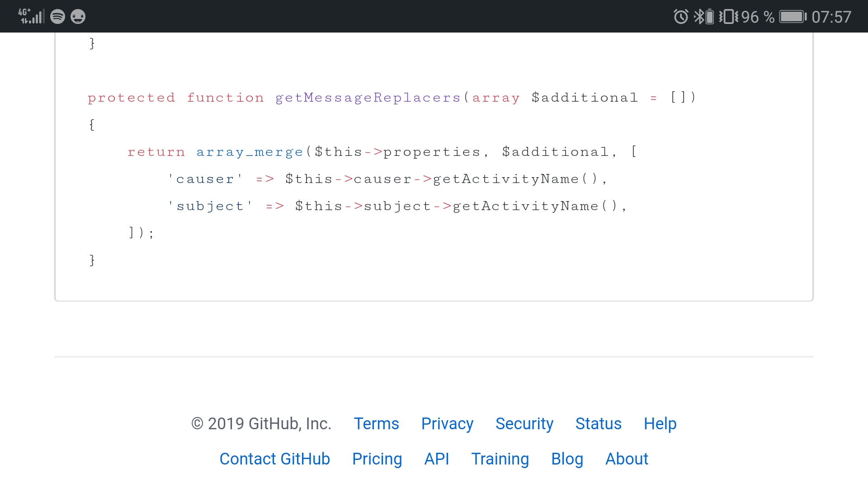868x488 pixels.
Task: Open the Contact GitHub link
Action: [x=275, y=459]
